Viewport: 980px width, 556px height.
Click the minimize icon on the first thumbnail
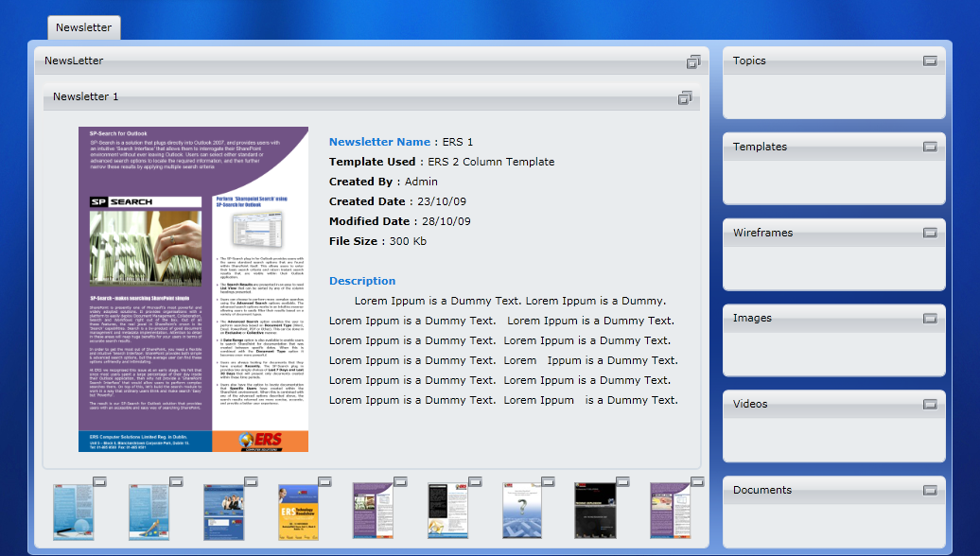(100, 481)
